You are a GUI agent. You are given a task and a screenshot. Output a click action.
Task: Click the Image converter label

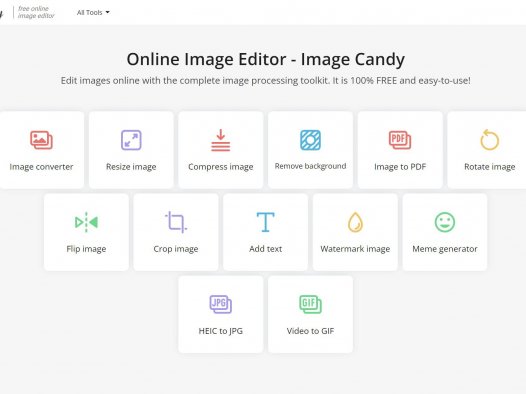pos(41,167)
